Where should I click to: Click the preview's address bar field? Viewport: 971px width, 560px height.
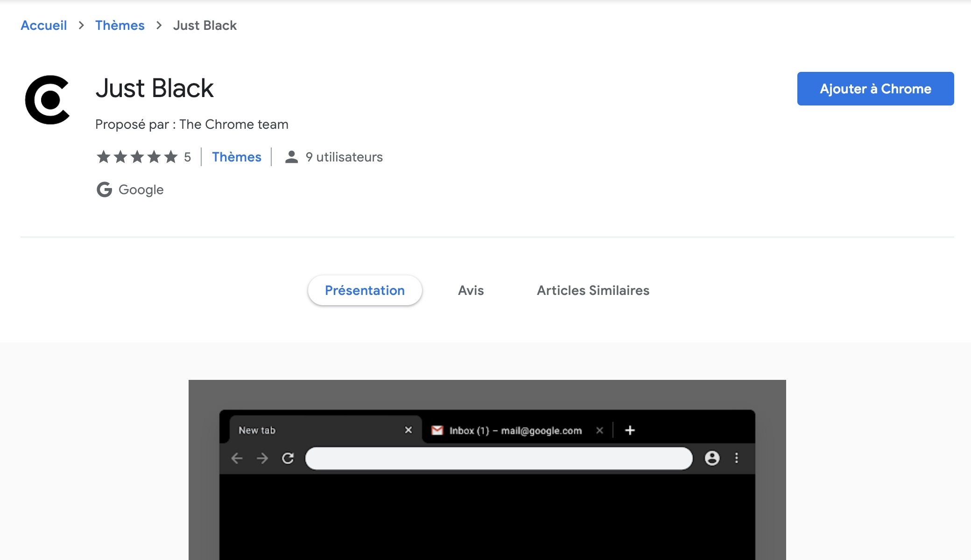click(499, 458)
